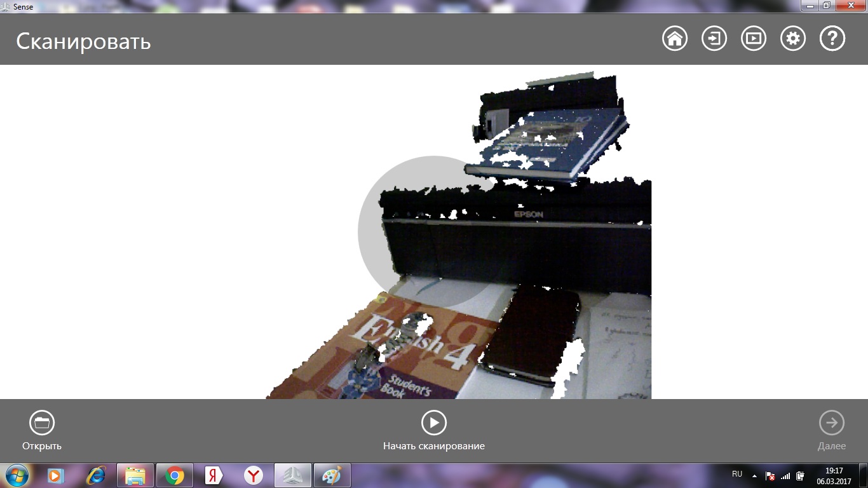Screen dimensions: 868x488
Task: Open Internet Explorer from taskbar
Action: coord(96,475)
